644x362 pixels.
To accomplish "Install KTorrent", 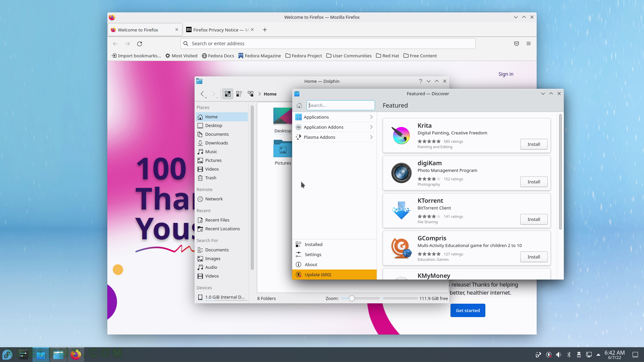I will tap(534, 219).
